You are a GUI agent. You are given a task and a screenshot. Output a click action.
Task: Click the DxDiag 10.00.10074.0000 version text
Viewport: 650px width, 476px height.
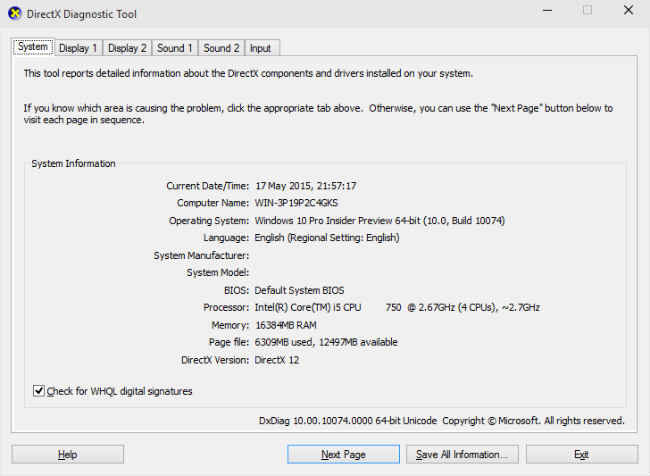[x=348, y=420]
